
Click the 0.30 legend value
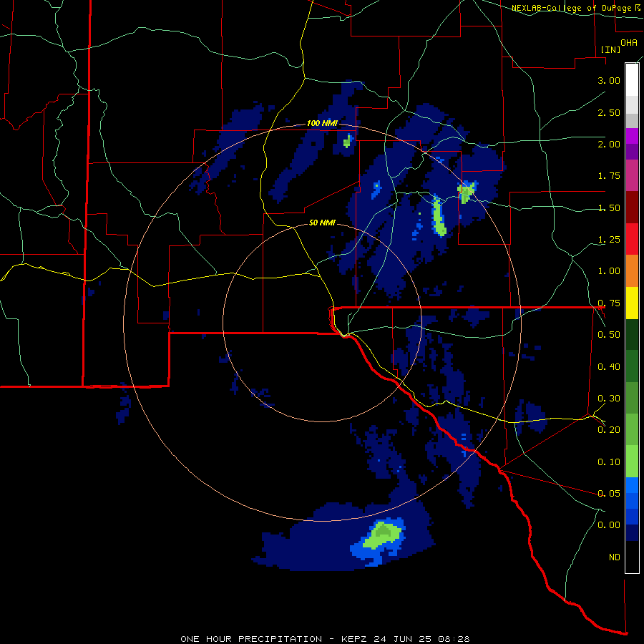click(x=609, y=399)
